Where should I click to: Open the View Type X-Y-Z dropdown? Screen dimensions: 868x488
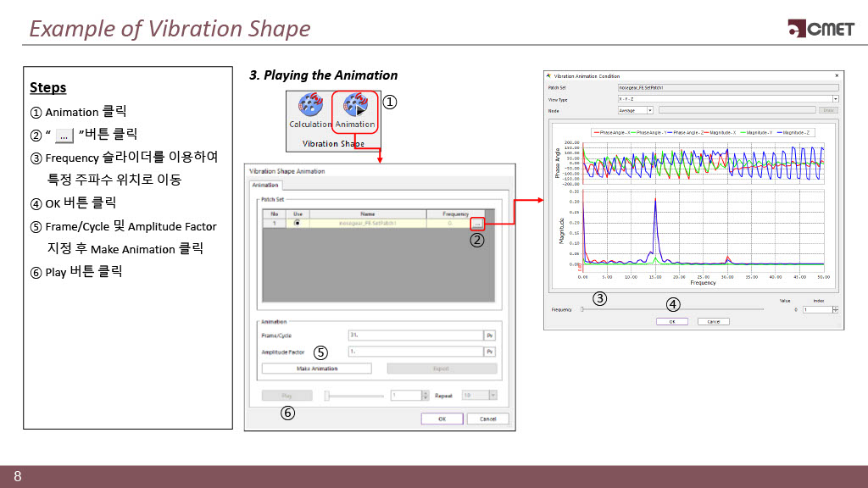(x=835, y=99)
